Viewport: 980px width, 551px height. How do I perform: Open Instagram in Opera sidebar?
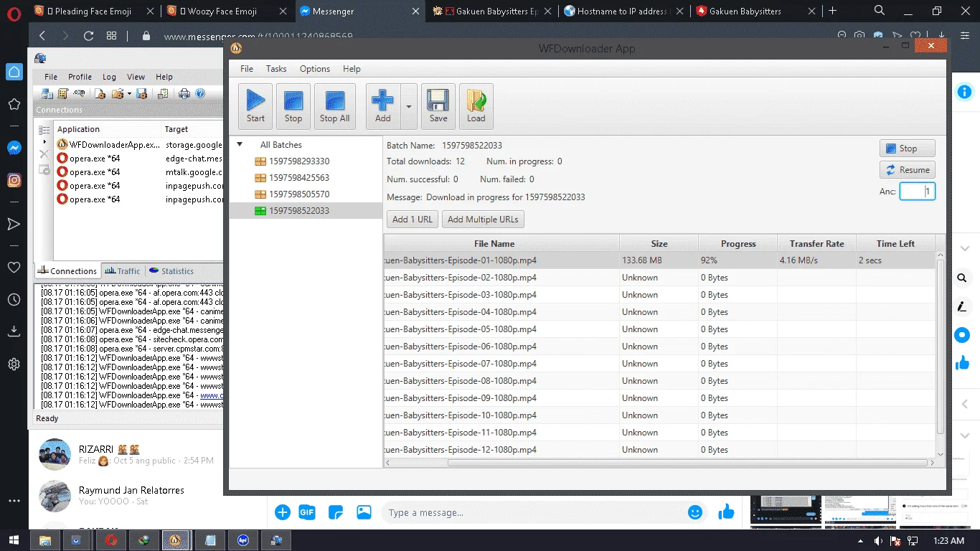14,181
